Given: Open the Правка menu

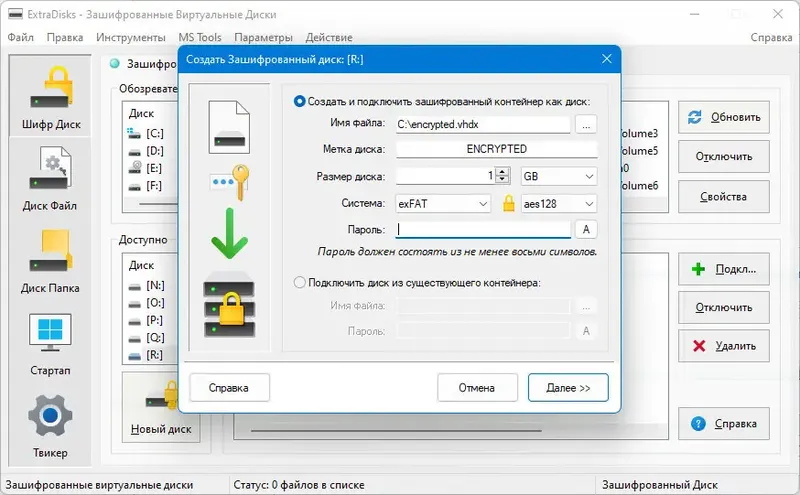Looking at the screenshot, I should tap(65, 37).
